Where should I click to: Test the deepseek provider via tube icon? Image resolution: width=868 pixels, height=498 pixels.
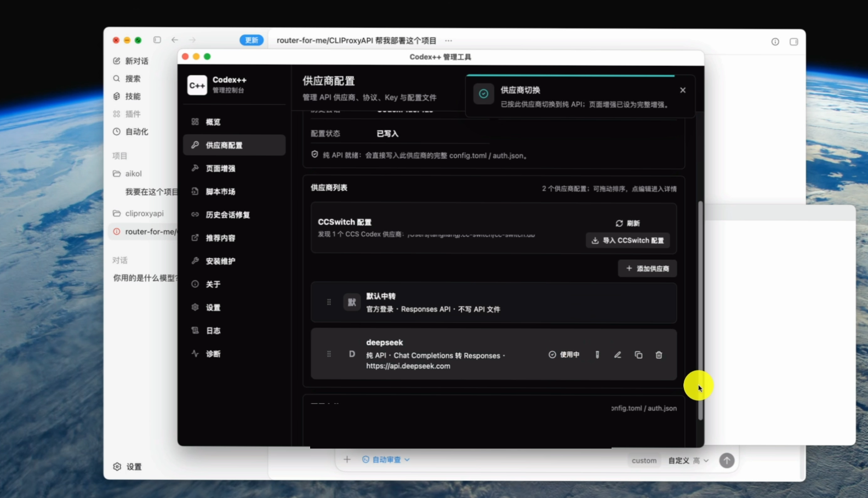click(597, 354)
